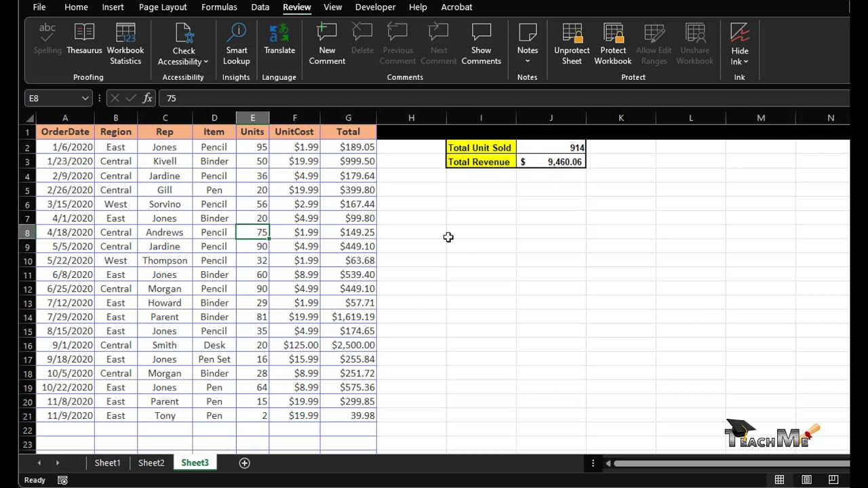The width and height of the screenshot is (868, 488).
Task: Switch to Page Break Preview in status bar
Action: (833, 480)
